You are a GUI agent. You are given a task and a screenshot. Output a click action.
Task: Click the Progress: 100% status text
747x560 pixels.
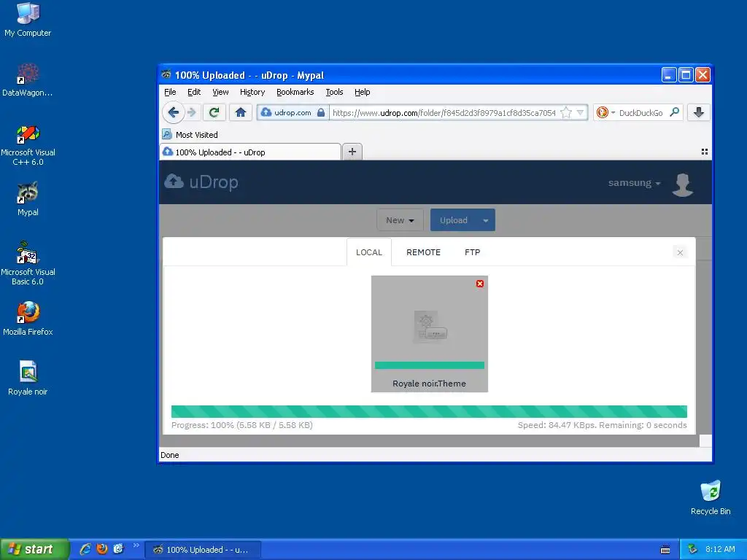point(242,425)
